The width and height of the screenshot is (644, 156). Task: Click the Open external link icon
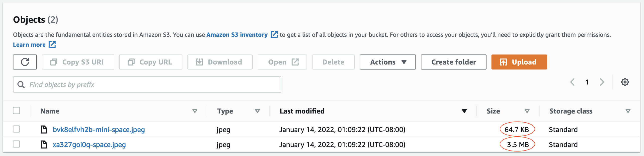click(295, 61)
